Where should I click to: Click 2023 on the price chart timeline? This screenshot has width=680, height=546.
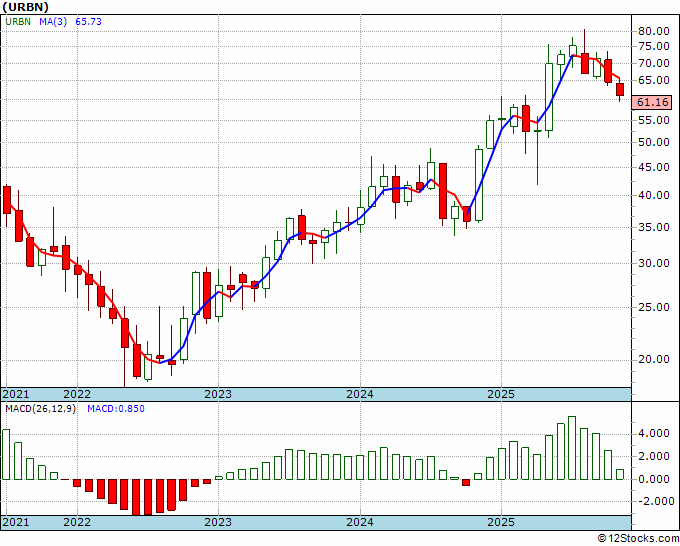point(218,394)
